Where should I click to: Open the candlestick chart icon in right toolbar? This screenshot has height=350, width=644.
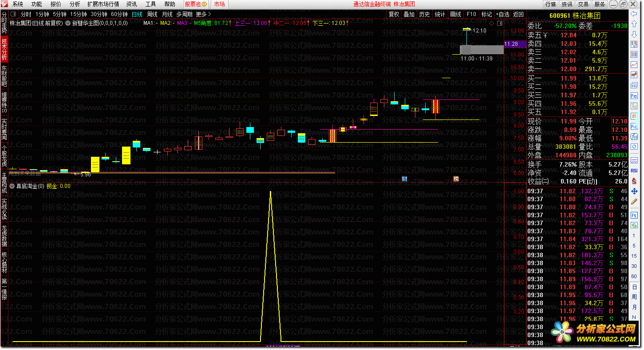click(634, 75)
